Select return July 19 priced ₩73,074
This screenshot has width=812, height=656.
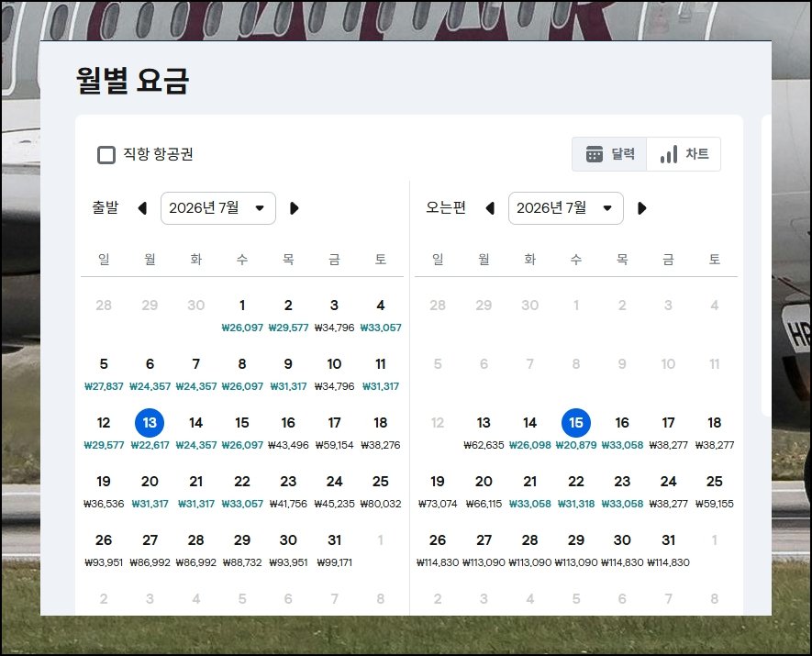tap(438, 491)
